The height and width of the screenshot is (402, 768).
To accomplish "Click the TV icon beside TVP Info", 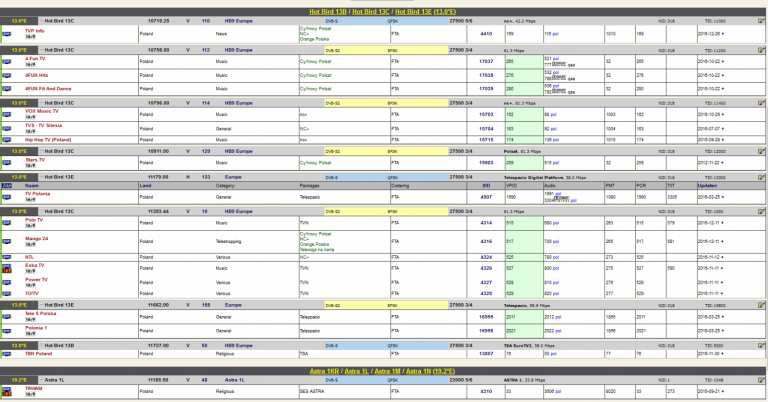I will (7, 34).
